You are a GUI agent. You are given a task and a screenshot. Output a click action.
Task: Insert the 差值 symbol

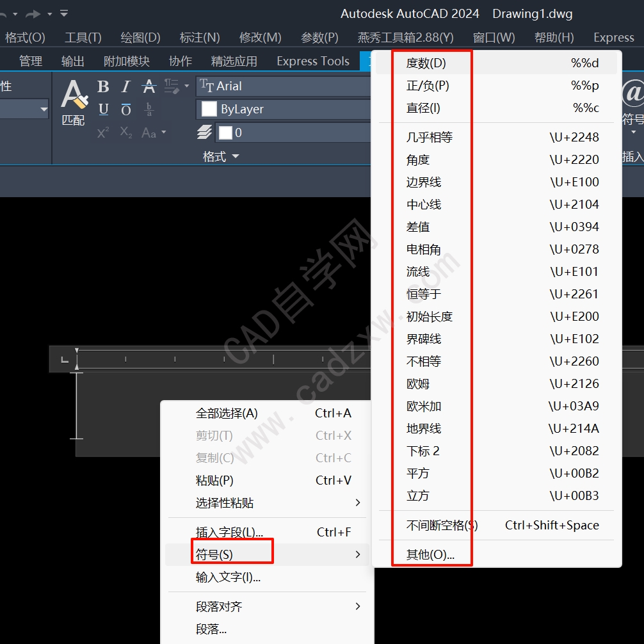click(496, 227)
